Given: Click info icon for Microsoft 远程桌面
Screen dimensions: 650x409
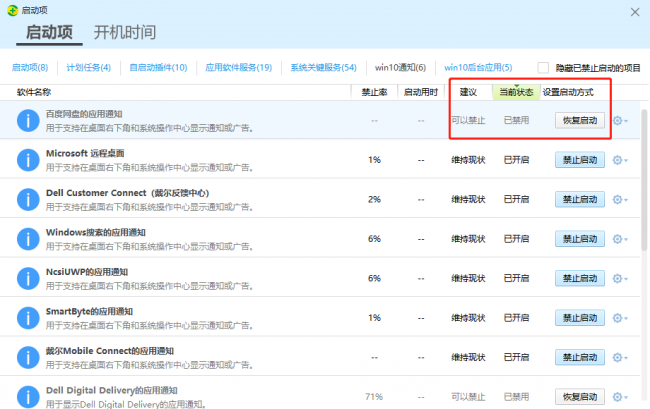Looking at the screenshot, I should pos(28,160).
